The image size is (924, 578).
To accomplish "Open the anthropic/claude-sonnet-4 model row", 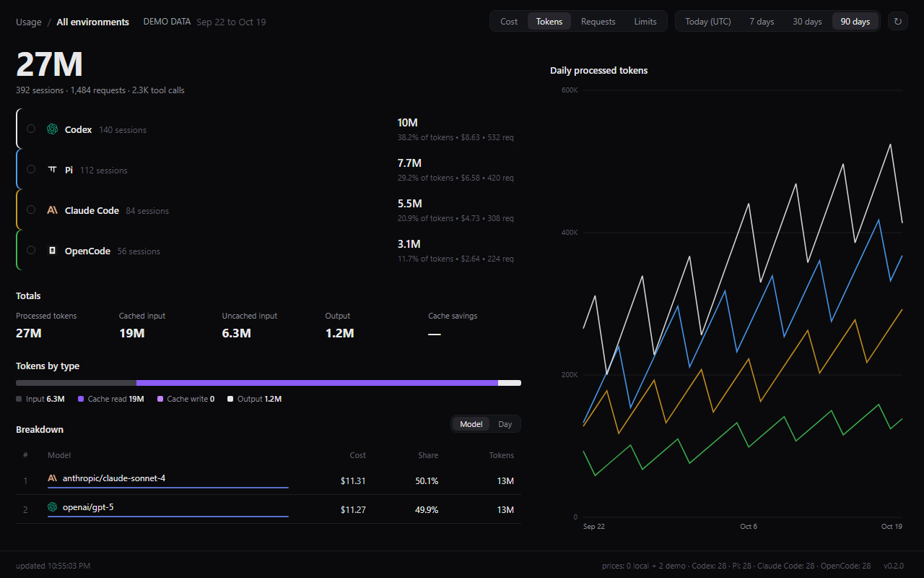I will pyautogui.click(x=269, y=480).
